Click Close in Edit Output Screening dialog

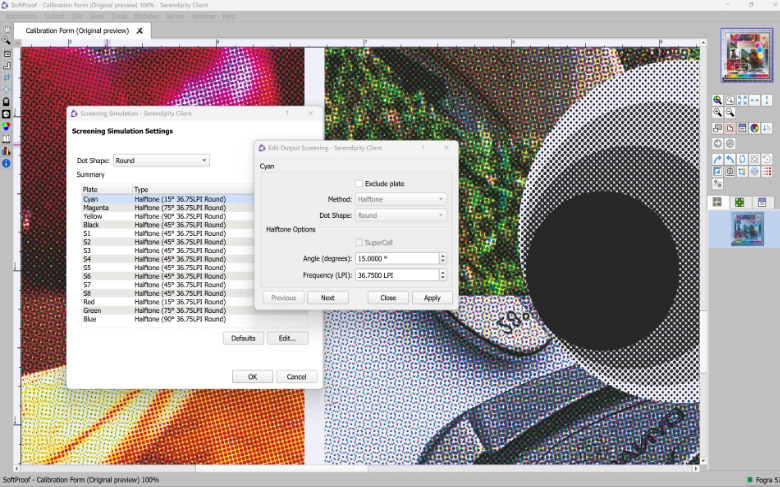pyautogui.click(x=388, y=297)
